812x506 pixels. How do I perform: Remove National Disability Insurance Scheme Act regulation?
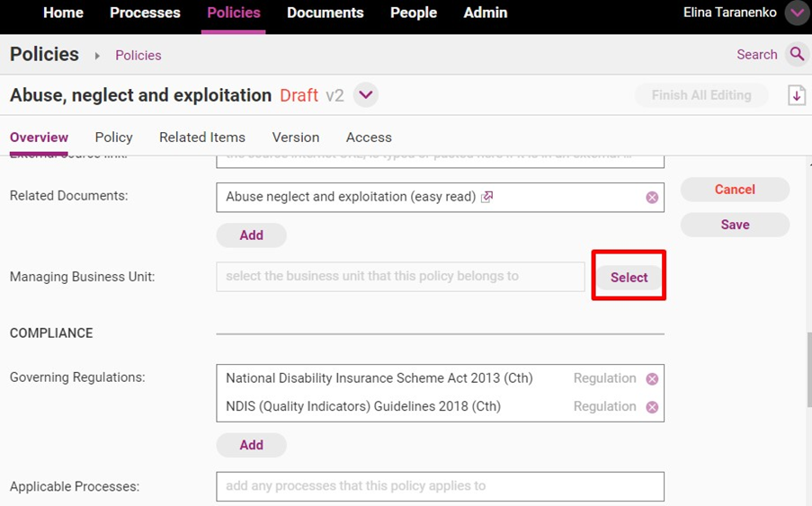click(652, 379)
